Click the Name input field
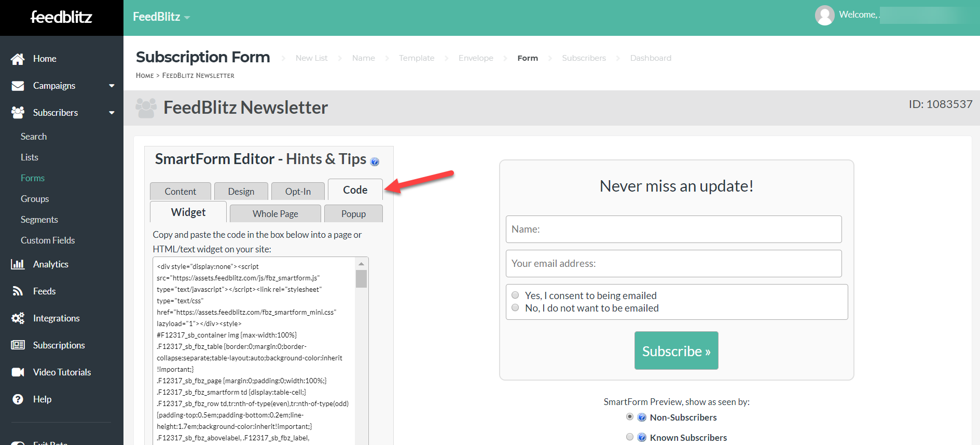The image size is (980, 445). (x=673, y=229)
